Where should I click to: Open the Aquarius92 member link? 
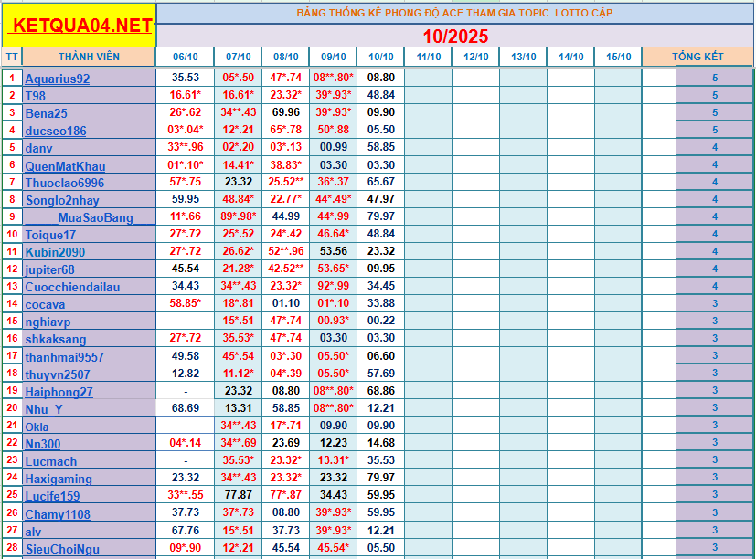click(x=57, y=79)
